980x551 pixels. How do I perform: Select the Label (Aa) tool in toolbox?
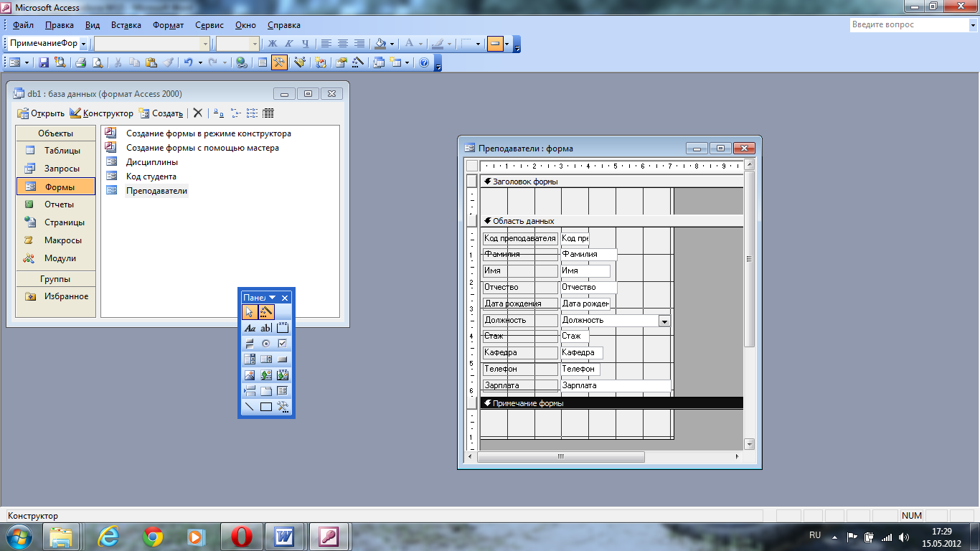(x=250, y=328)
